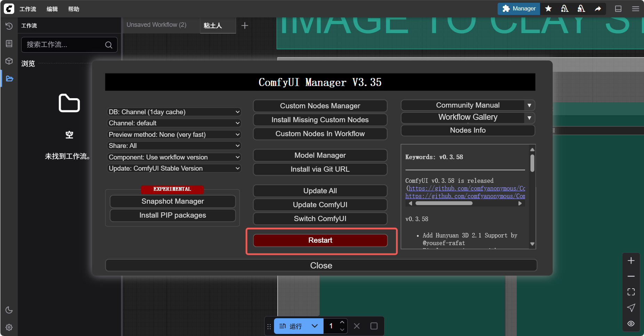Open the queue history sidebar icon
This screenshot has height=336, width=644.
click(x=9, y=26)
